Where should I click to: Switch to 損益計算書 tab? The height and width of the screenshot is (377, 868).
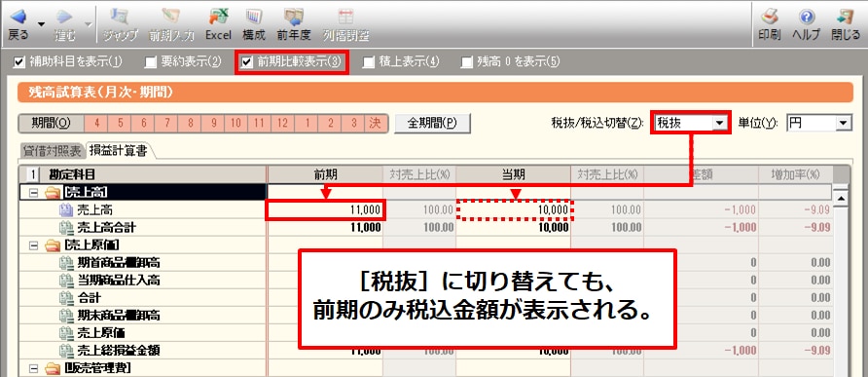[x=119, y=150]
